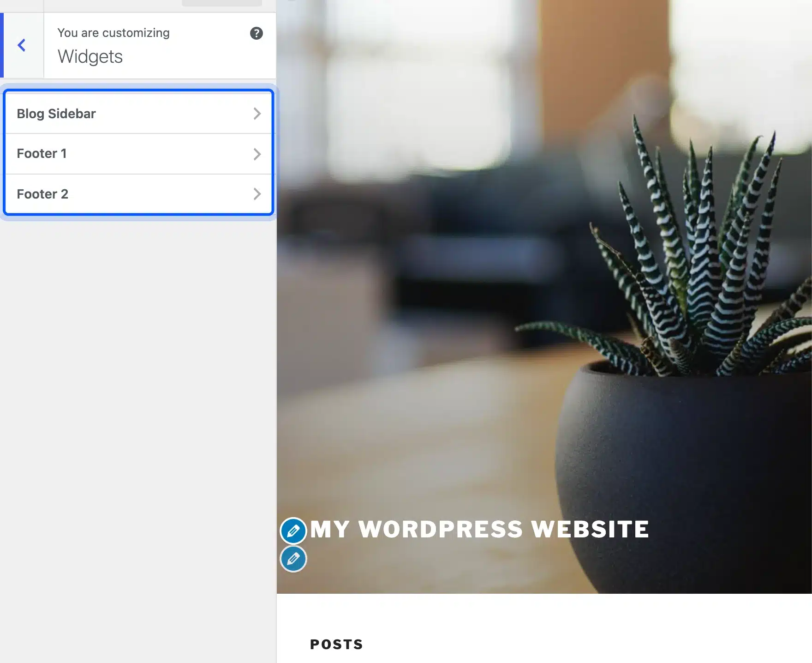Click the MY WORDPRESS WEBSITE site title

pos(479,529)
